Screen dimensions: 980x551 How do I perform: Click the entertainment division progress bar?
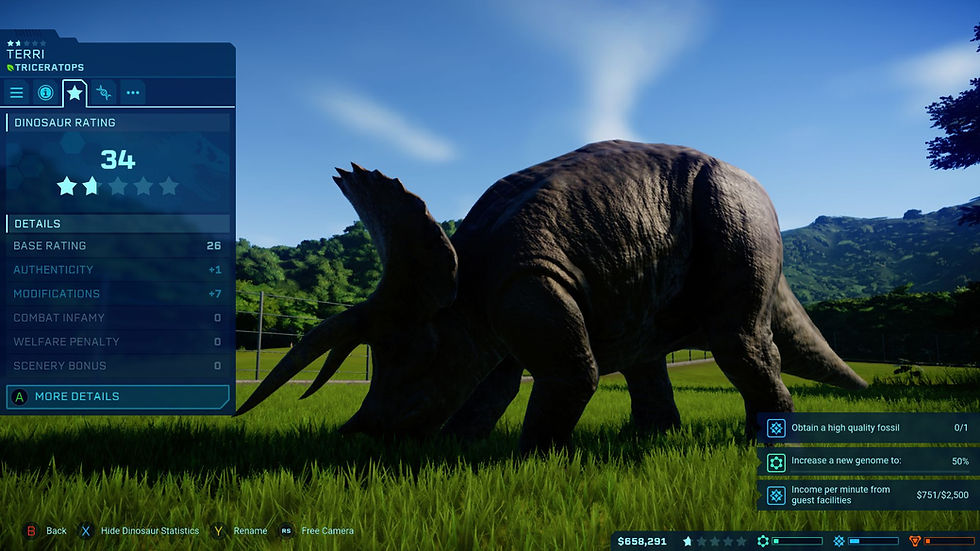(x=874, y=542)
